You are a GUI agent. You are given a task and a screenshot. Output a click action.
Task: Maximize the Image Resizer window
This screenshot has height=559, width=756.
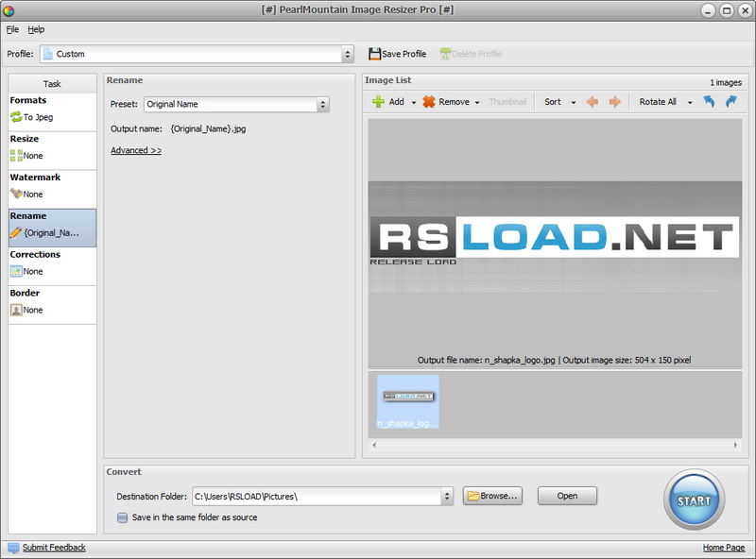(x=727, y=10)
